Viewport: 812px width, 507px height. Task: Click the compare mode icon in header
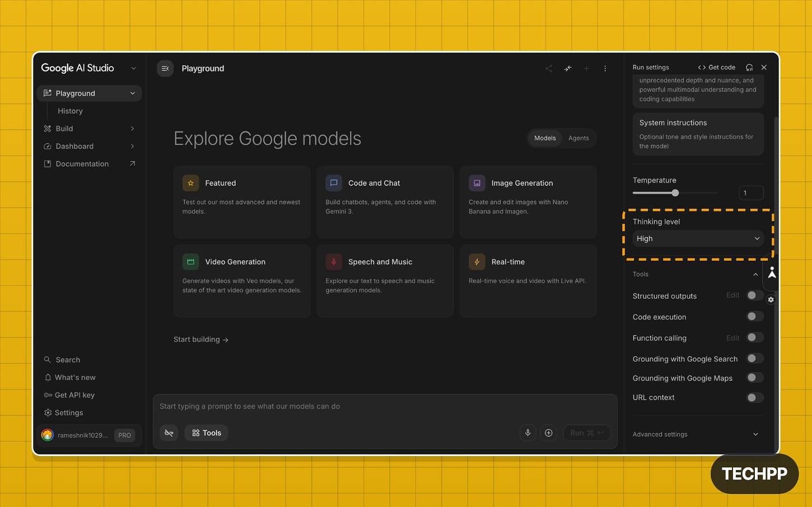point(568,68)
